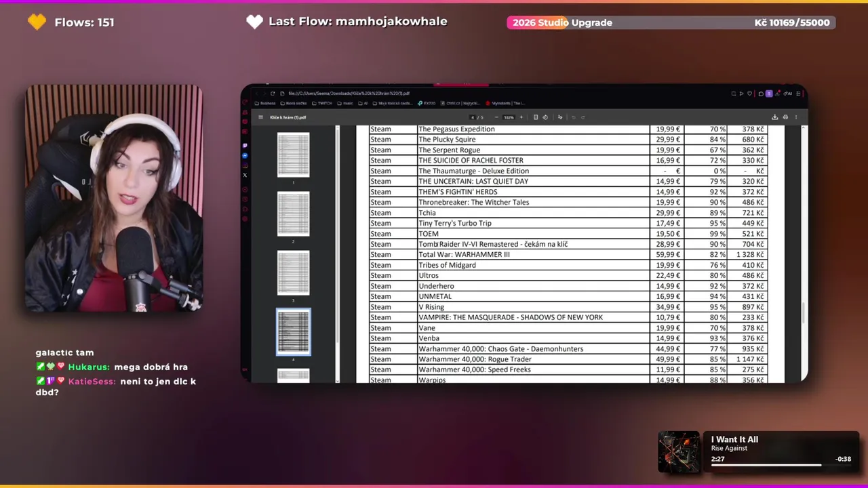
Task: Click the PDF page number input field
Action: (473, 117)
